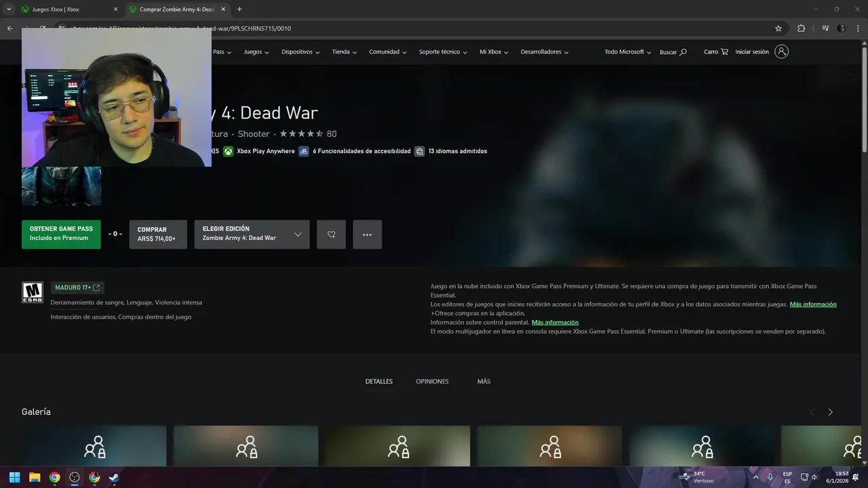Show hidden tray icons chevron

pos(755,477)
